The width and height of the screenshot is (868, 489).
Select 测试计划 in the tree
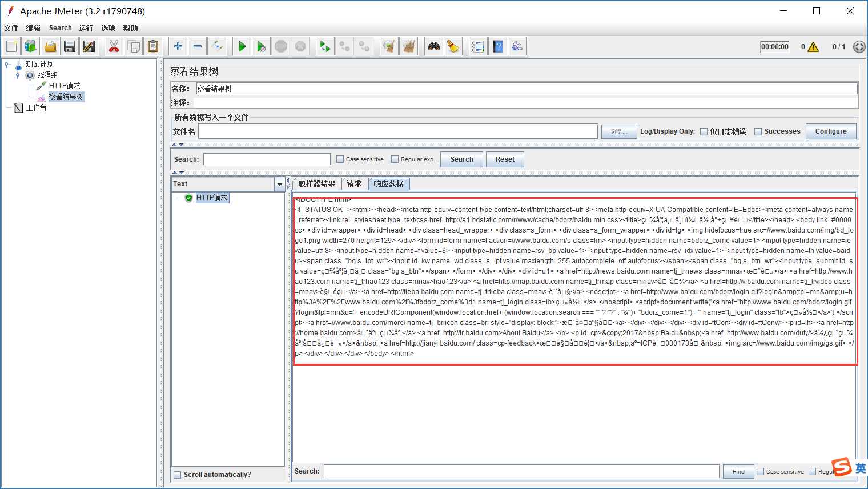pyautogui.click(x=39, y=64)
